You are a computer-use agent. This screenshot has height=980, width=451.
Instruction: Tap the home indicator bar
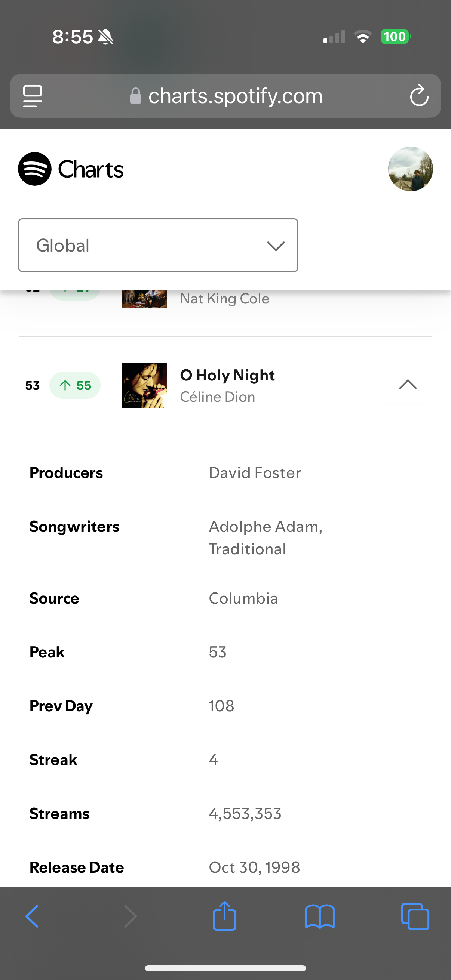coord(225,968)
